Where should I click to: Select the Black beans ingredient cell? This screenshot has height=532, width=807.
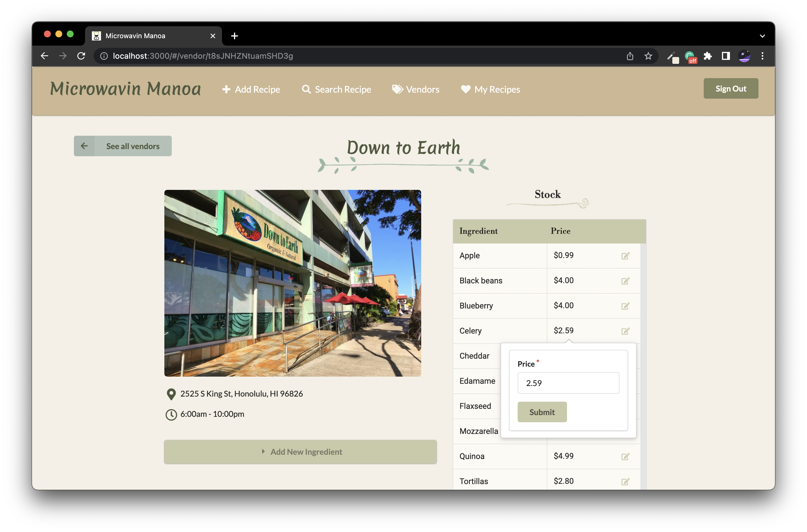(500, 281)
